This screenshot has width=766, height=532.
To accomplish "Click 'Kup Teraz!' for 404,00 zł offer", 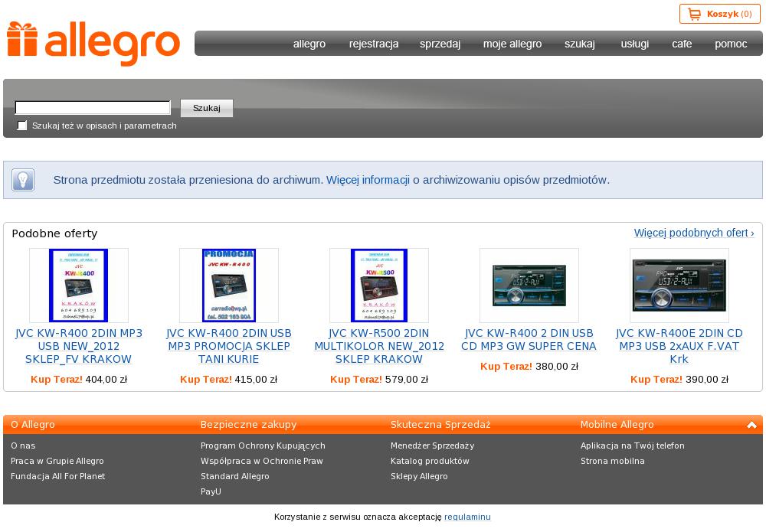I will click(57, 379).
